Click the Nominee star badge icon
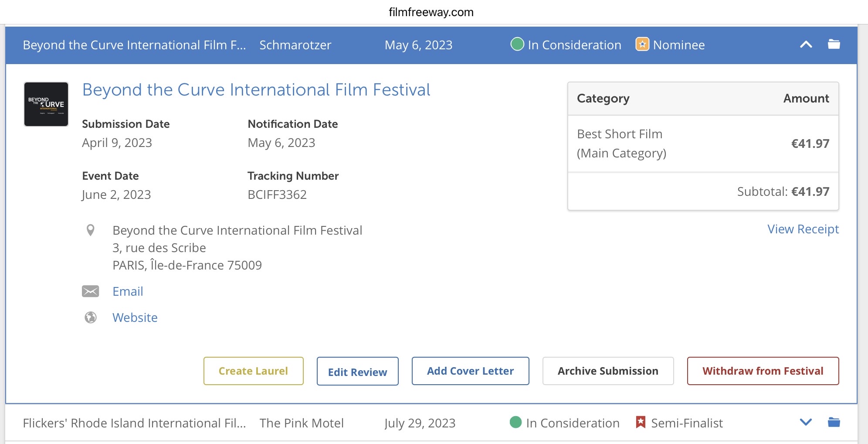 pyautogui.click(x=642, y=44)
